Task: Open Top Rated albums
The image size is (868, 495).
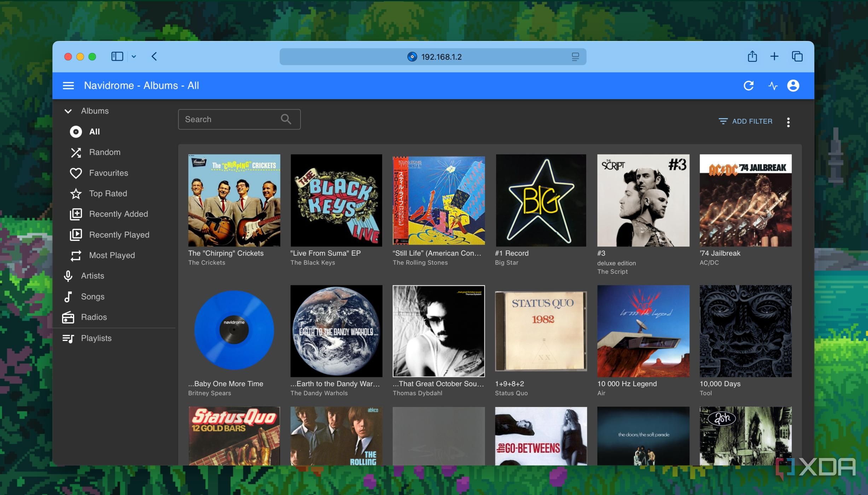Action: 108,194
